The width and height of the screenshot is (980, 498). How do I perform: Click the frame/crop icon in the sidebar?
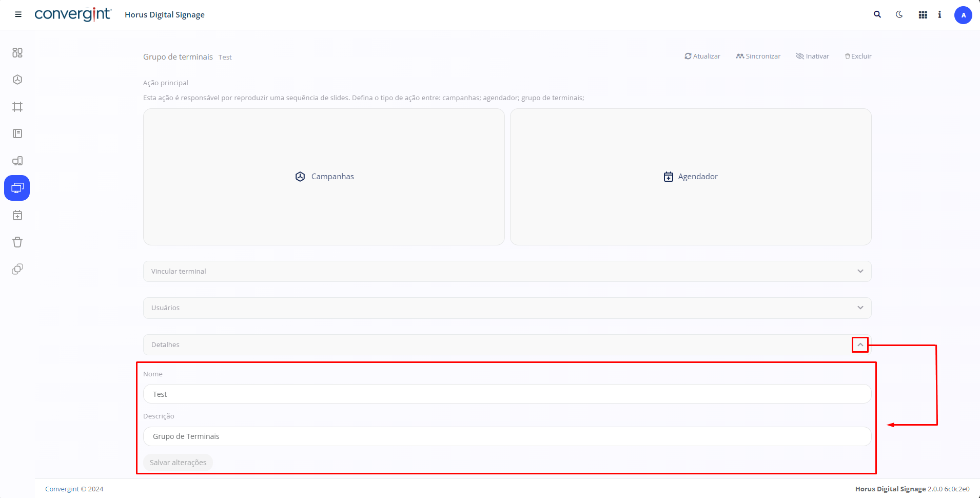tap(17, 107)
